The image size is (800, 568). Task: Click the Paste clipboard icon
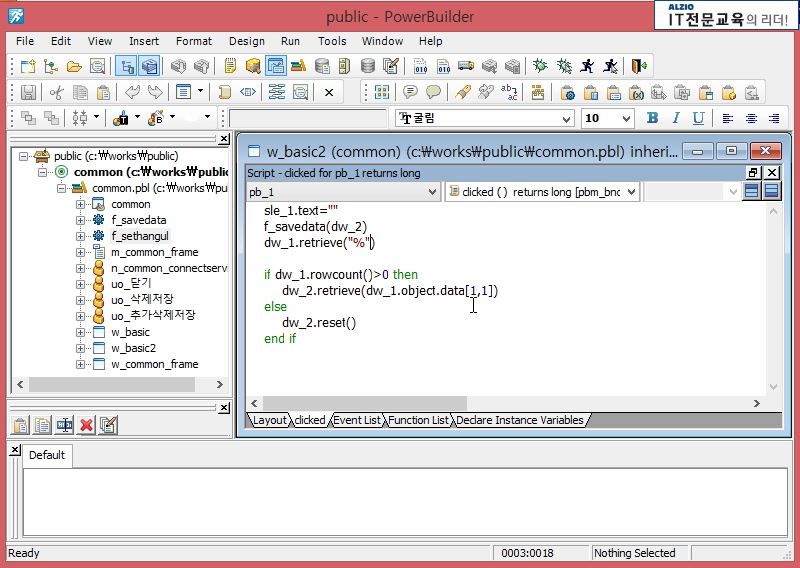[104, 92]
